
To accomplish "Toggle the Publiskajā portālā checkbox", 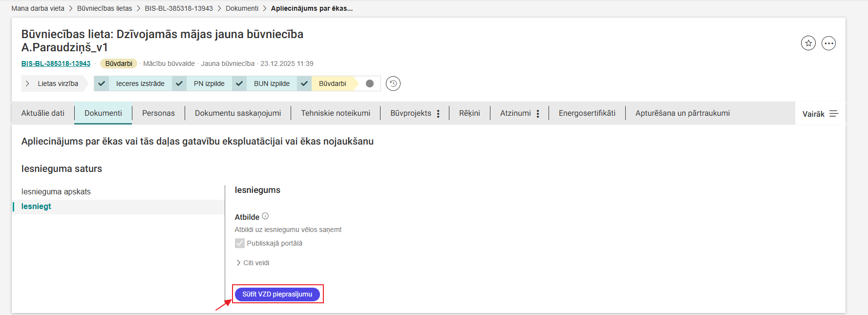I will click(x=240, y=243).
